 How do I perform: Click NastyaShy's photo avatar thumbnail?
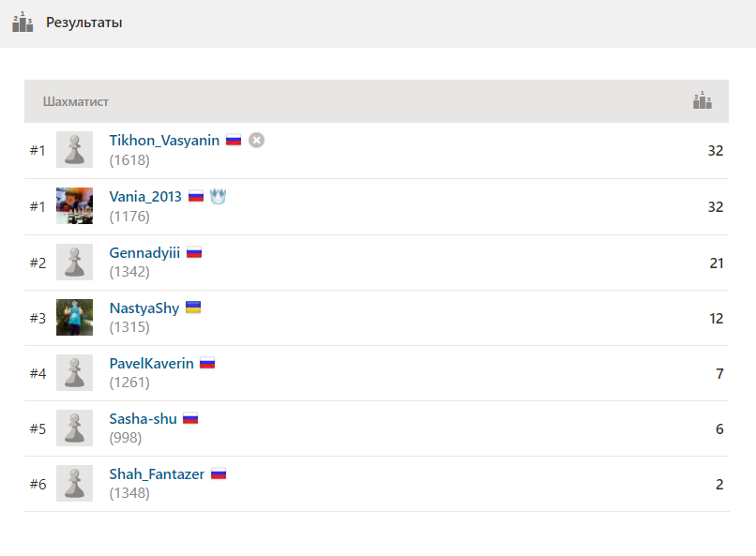coord(74,317)
